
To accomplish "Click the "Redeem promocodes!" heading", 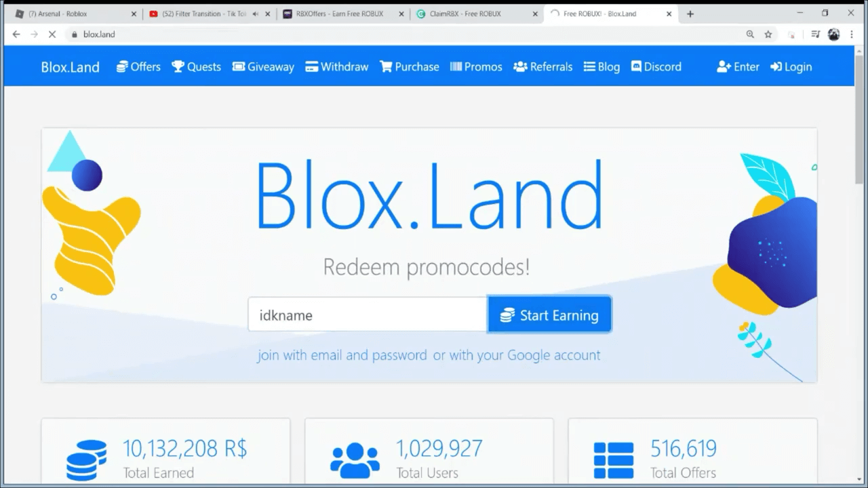I will pyautogui.click(x=427, y=267).
